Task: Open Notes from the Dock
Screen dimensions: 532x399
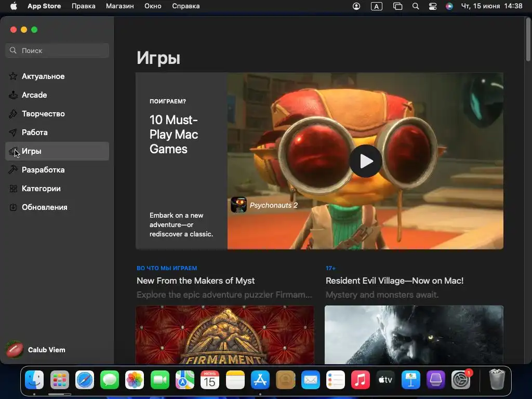Action: point(235,380)
